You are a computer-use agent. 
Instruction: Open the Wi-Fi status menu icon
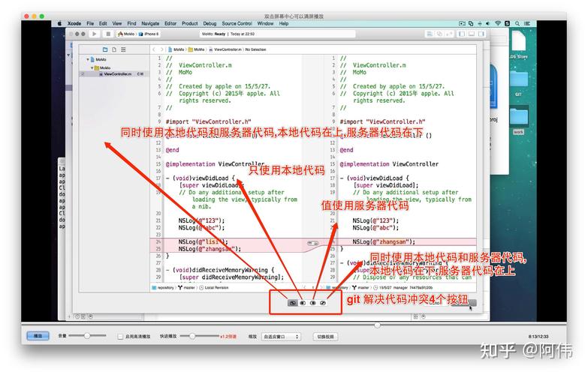(x=498, y=23)
